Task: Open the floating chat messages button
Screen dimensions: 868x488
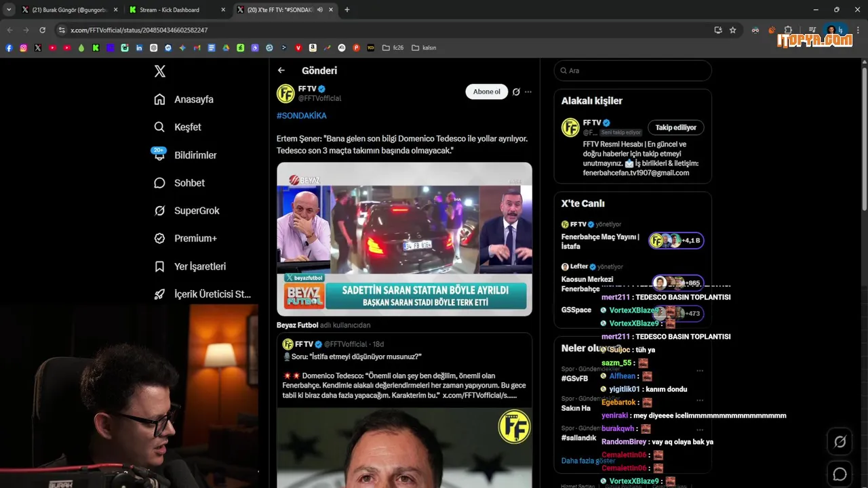Action: coord(840,474)
